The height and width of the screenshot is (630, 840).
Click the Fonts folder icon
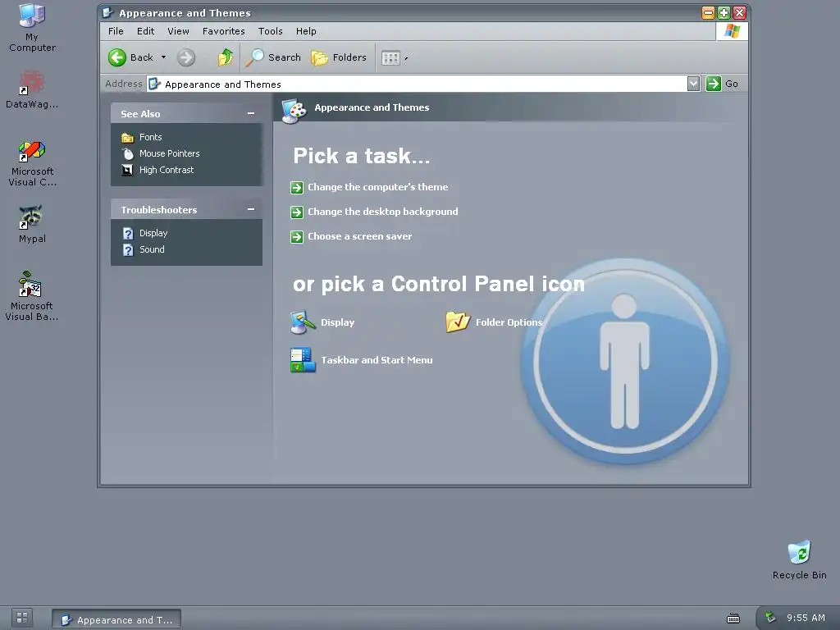click(127, 138)
